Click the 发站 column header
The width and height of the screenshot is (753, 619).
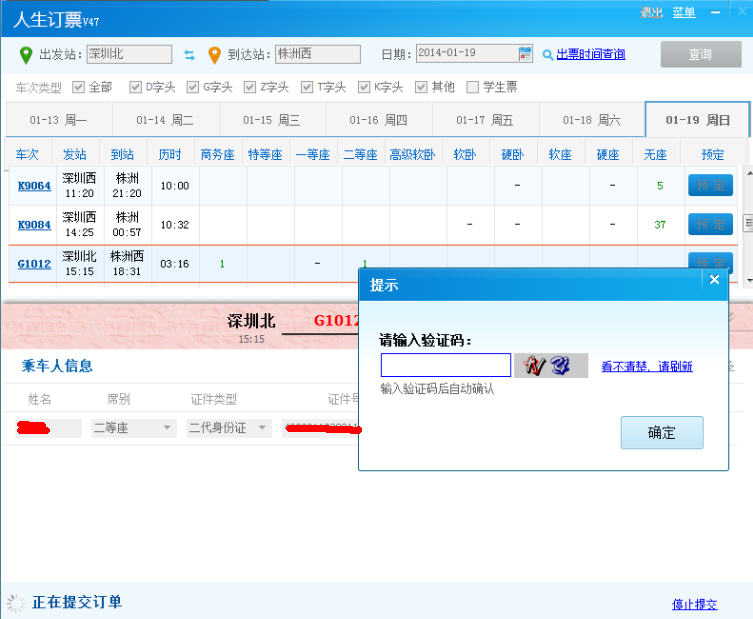(74, 154)
